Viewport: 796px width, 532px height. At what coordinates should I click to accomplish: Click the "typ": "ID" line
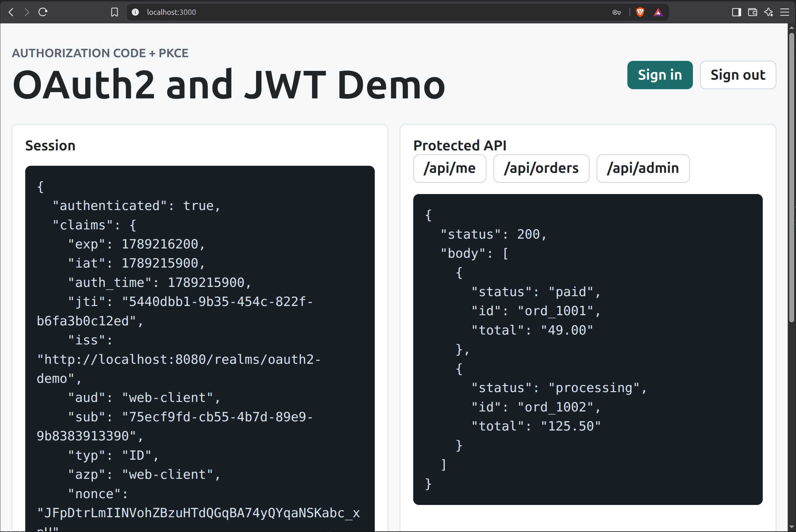[113, 455]
